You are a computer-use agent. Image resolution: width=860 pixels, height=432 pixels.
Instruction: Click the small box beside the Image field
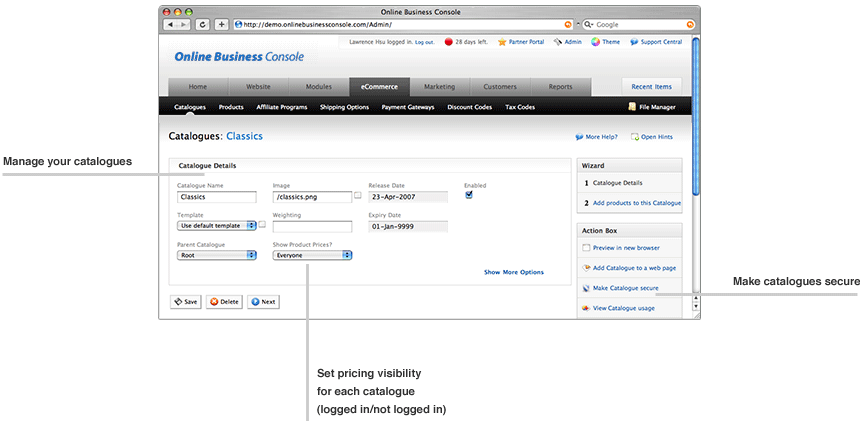click(358, 197)
